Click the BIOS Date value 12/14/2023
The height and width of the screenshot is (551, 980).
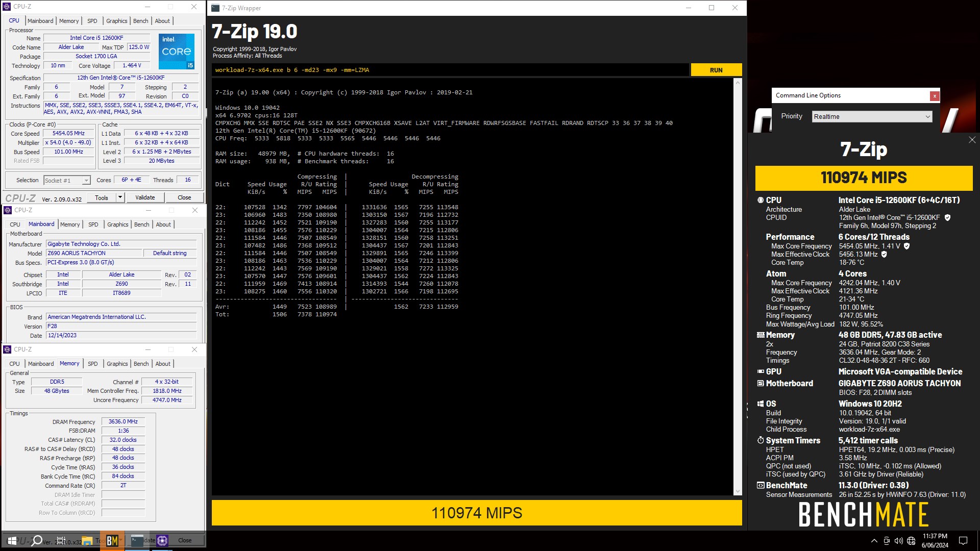pos(121,336)
